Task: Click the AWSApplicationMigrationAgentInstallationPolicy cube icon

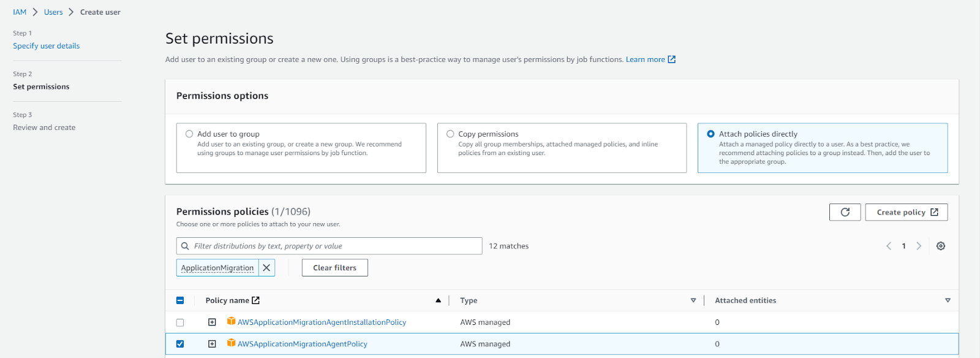Action: (231, 321)
